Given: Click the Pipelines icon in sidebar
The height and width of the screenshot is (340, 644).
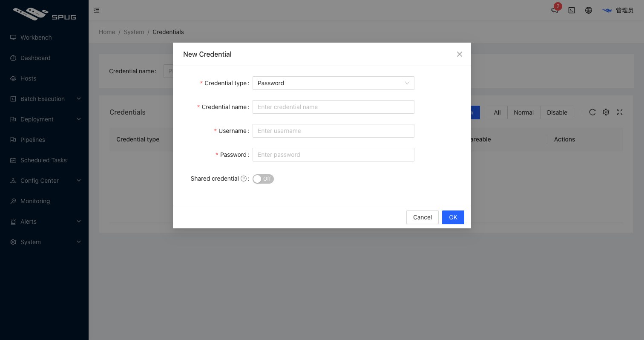Looking at the screenshot, I should (13, 140).
